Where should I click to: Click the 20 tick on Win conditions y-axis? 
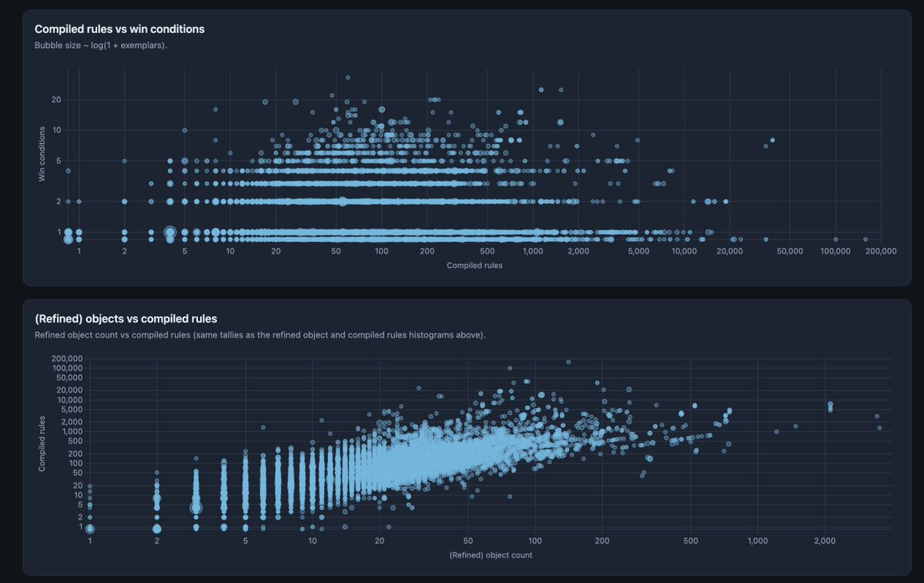coord(56,99)
